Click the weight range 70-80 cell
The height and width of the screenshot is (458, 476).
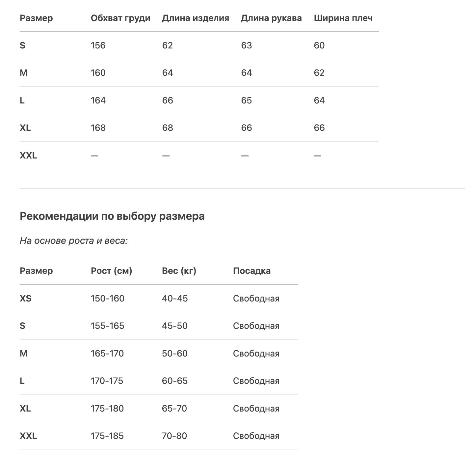[174, 436]
